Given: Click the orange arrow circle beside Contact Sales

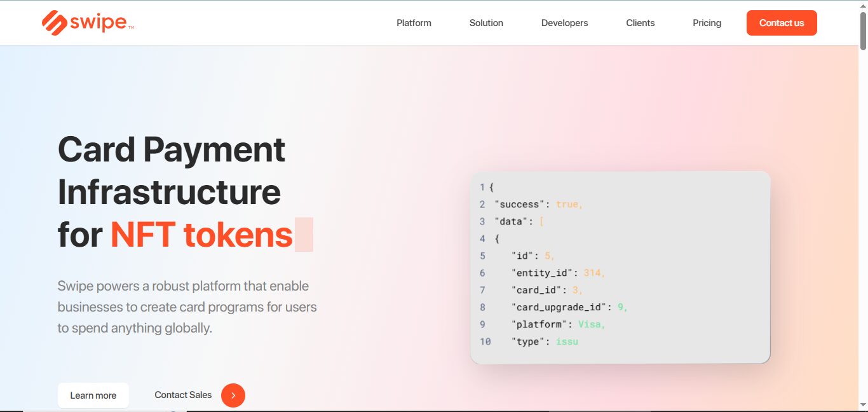Looking at the screenshot, I should pyautogui.click(x=233, y=395).
